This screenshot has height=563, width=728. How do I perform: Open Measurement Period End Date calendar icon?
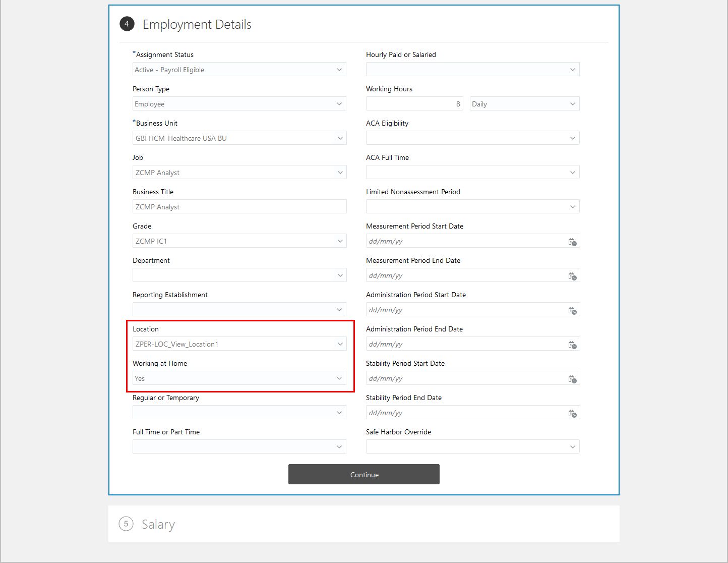572,276
